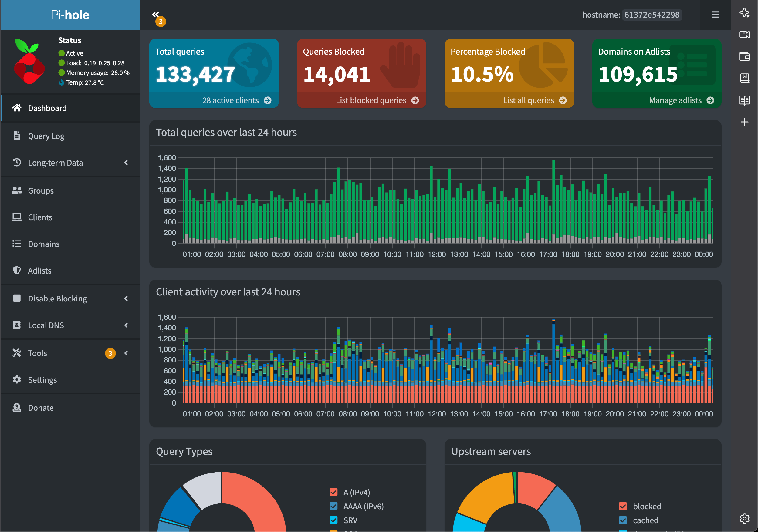Viewport: 758px width, 532px height.
Task: Expand the Long-term Data submenu arrow
Action: 126,163
